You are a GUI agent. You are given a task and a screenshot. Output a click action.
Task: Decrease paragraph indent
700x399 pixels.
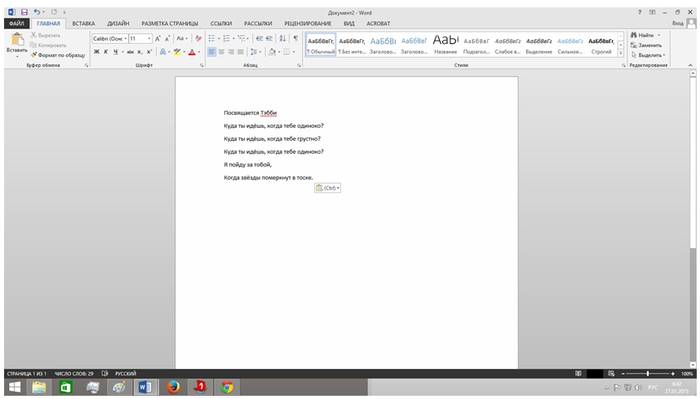coord(259,39)
